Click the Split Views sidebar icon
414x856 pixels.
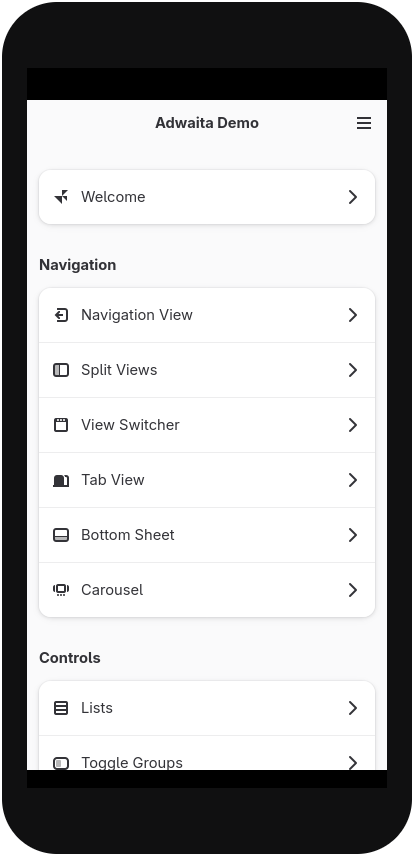[x=61, y=370]
